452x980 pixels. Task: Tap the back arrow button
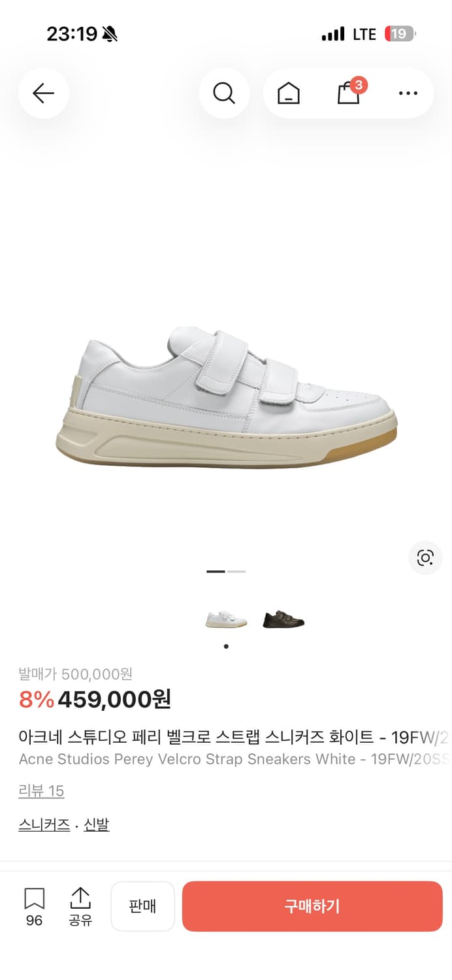(x=43, y=93)
